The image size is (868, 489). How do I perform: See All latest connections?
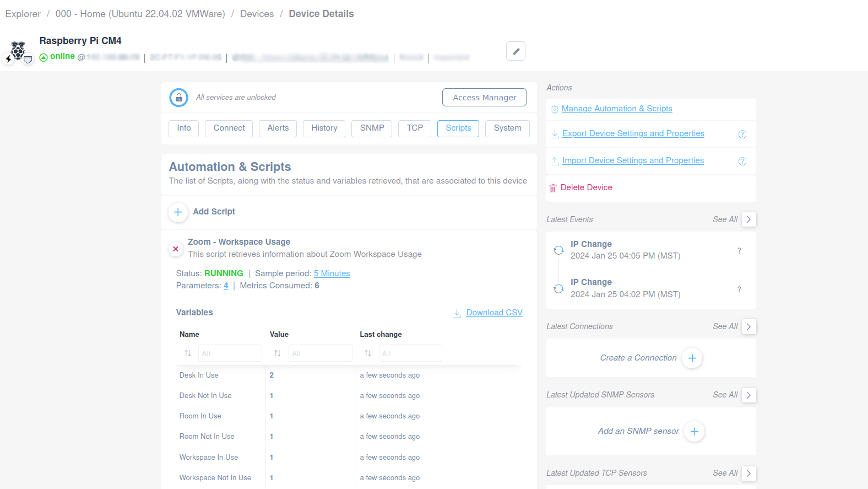(725, 327)
